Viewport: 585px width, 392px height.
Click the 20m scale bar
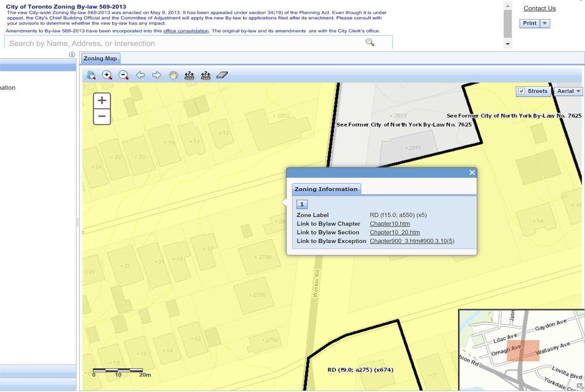coord(118,370)
